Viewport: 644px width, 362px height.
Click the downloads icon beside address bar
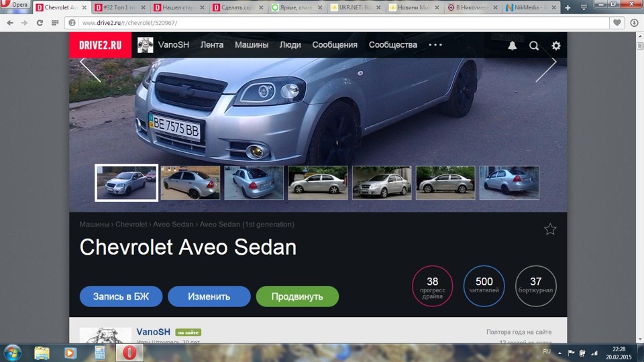click(x=634, y=23)
